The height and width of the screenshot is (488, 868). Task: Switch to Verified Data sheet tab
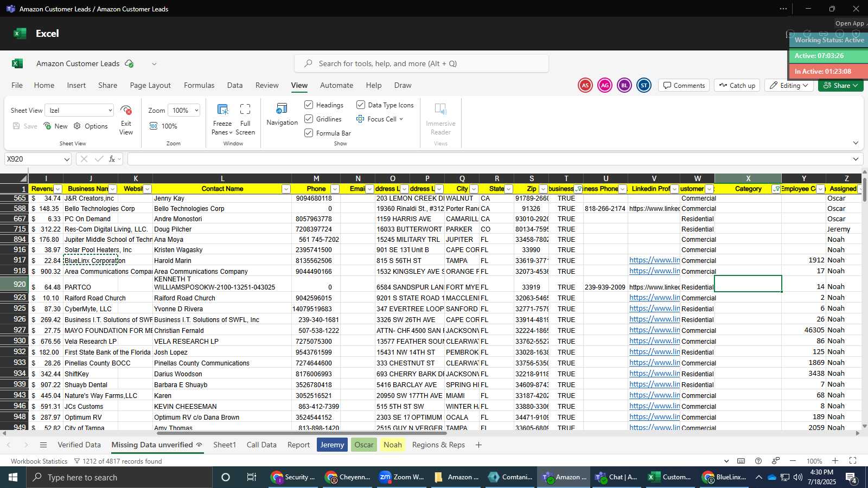click(x=79, y=445)
